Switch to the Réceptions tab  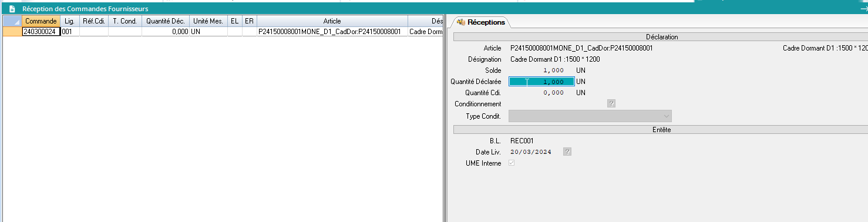[x=482, y=22]
